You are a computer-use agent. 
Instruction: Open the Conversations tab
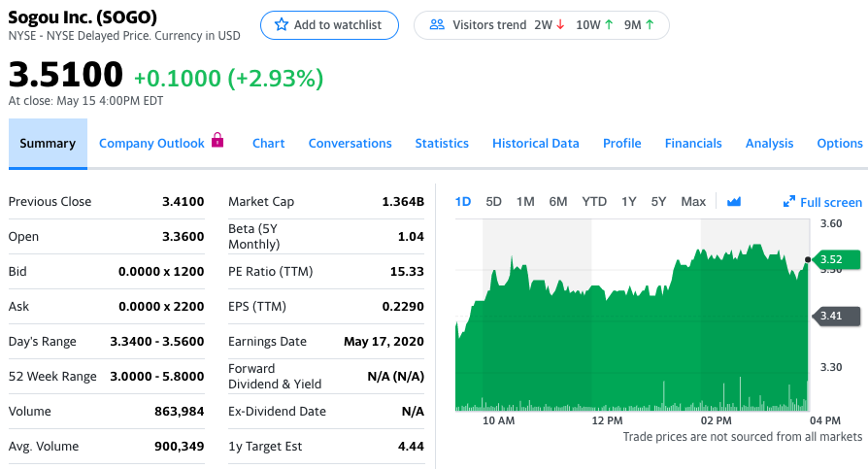click(x=350, y=144)
